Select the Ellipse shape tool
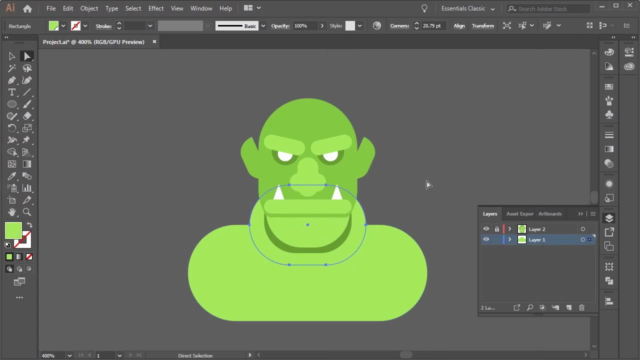This screenshot has width=640, height=360. pyautogui.click(x=12, y=104)
